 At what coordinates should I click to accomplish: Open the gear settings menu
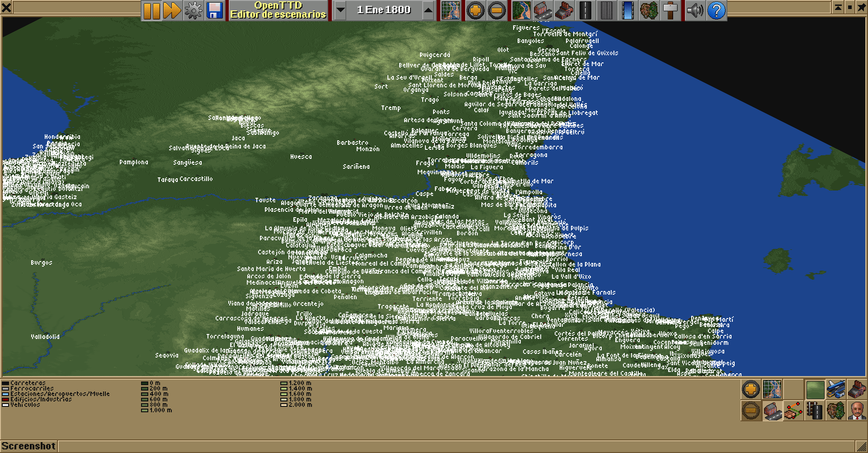point(193,10)
